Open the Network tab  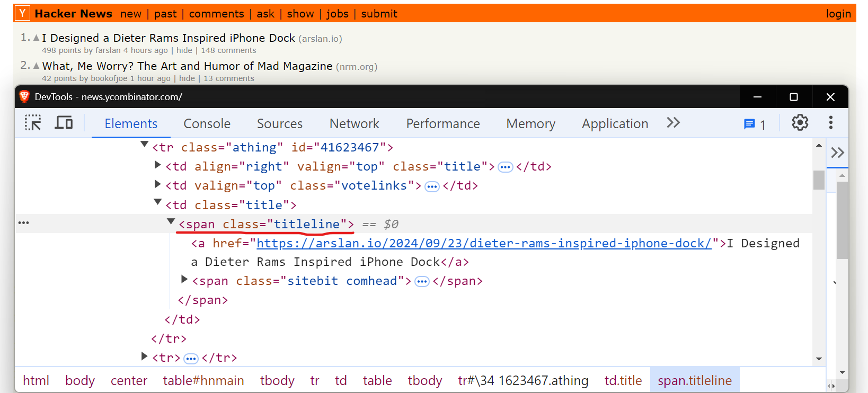[x=355, y=124]
